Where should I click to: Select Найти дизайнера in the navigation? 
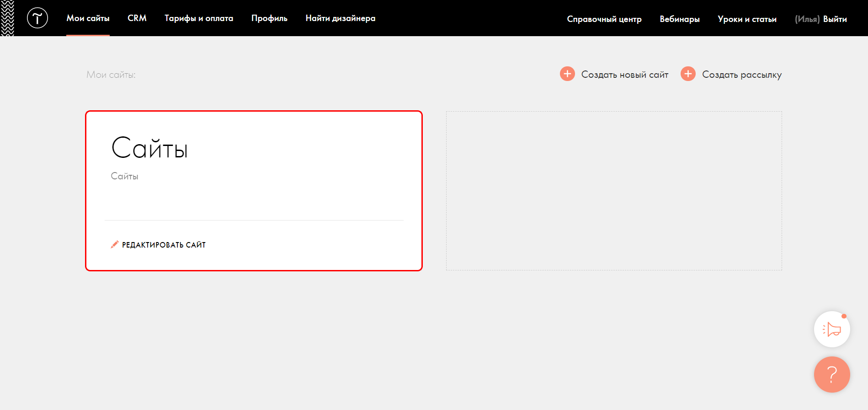coord(341,18)
